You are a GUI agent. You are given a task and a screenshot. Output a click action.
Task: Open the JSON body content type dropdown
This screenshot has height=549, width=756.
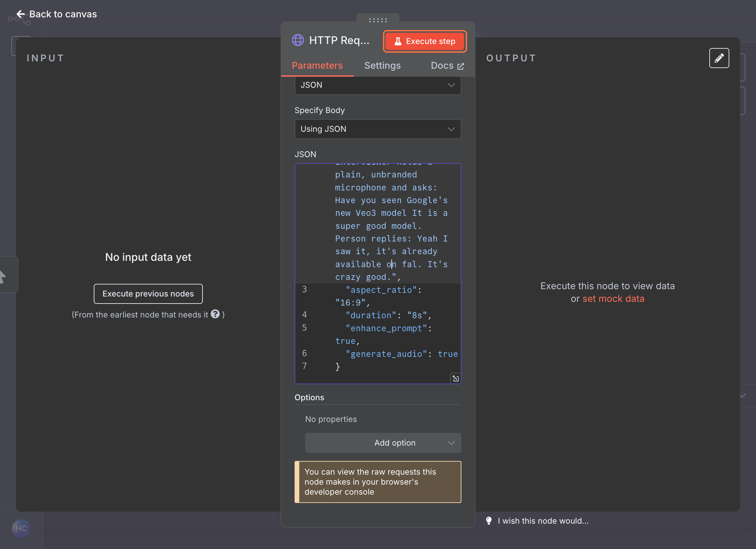tap(378, 85)
